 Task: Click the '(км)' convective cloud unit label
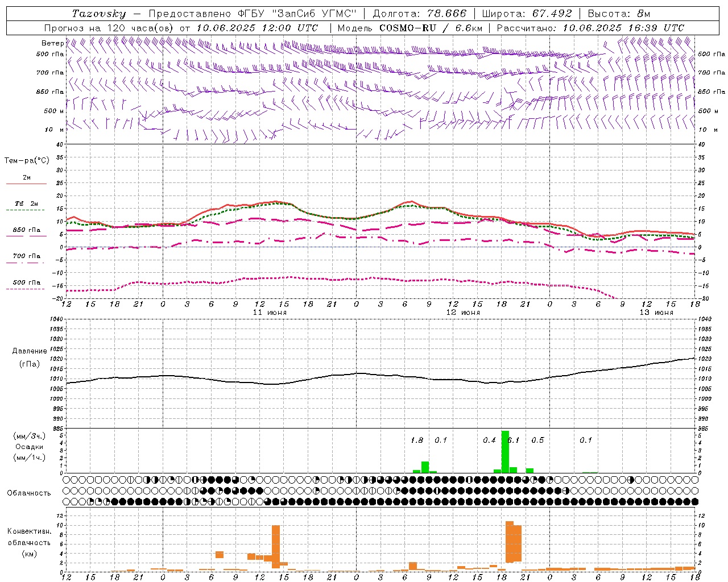point(30,554)
